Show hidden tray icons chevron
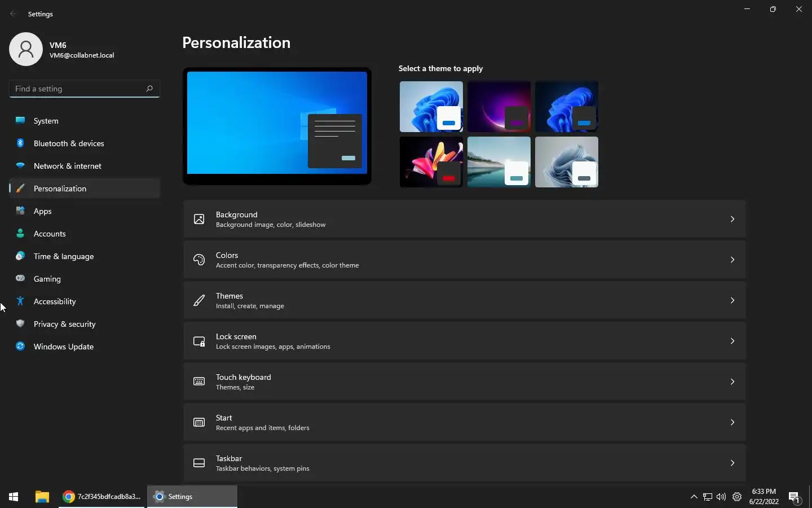This screenshot has width=812, height=508. [694, 497]
